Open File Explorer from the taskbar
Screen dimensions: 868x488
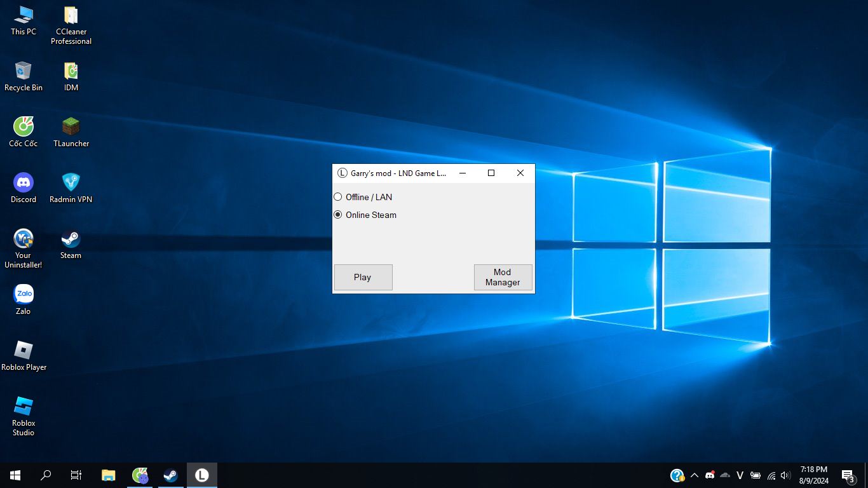(x=109, y=475)
